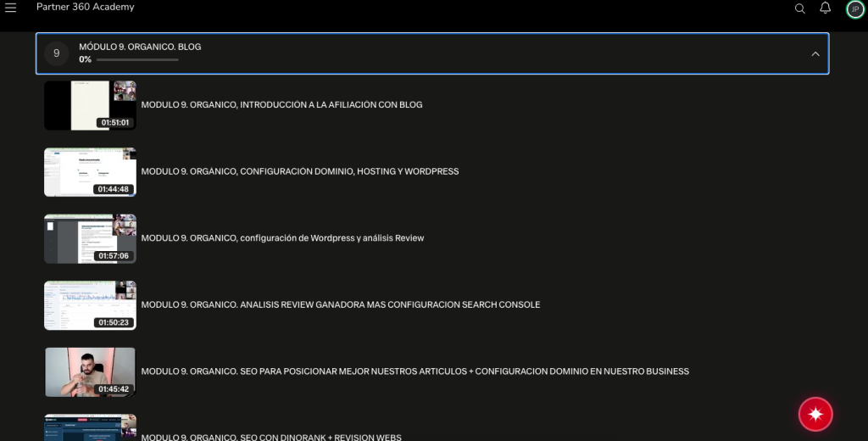868x441 pixels.
Task: Open lesson Configuración dominio, hosting y Wordpress
Action: (x=300, y=171)
